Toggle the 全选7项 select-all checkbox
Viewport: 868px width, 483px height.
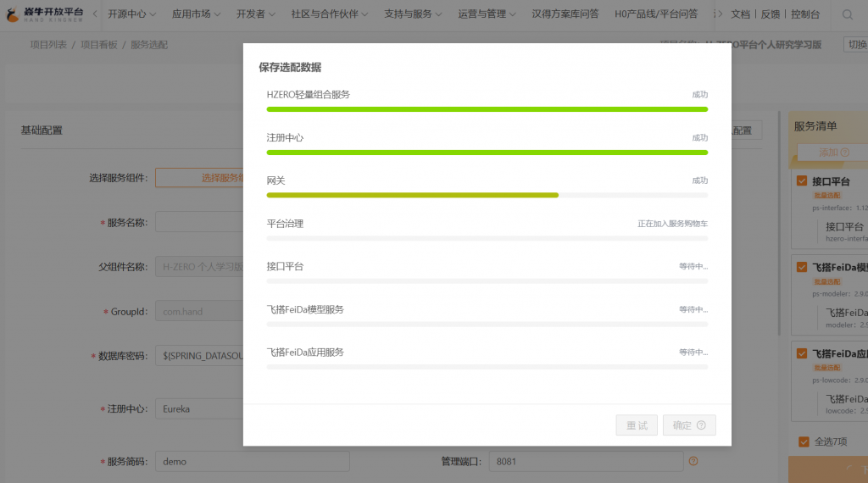804,441
